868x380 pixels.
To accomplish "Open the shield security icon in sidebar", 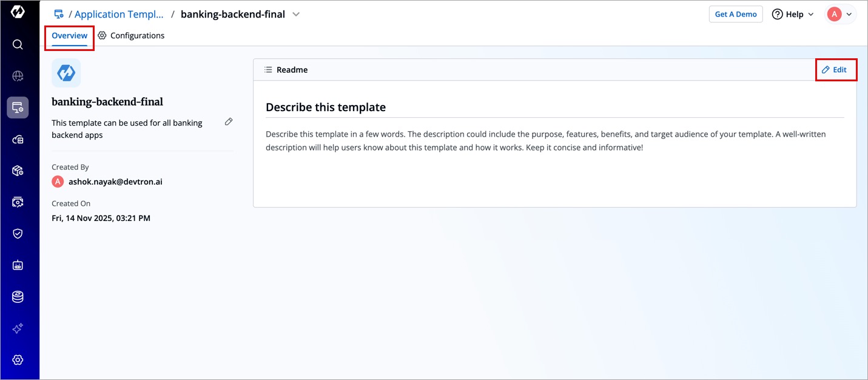I will click(18, 234).
